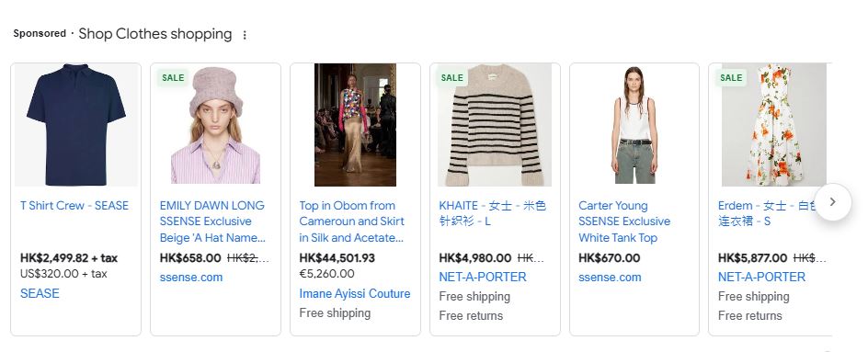This screenshot has height=352, width=868.
Task: Open the pink bucket hat product image
Action: click(215, 124)
